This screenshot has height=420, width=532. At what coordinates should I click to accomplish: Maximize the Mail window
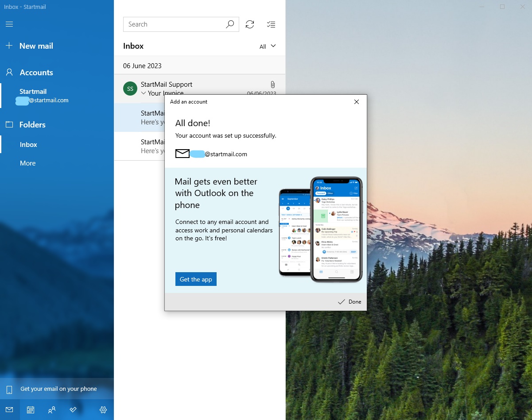[x=502, y=7]
